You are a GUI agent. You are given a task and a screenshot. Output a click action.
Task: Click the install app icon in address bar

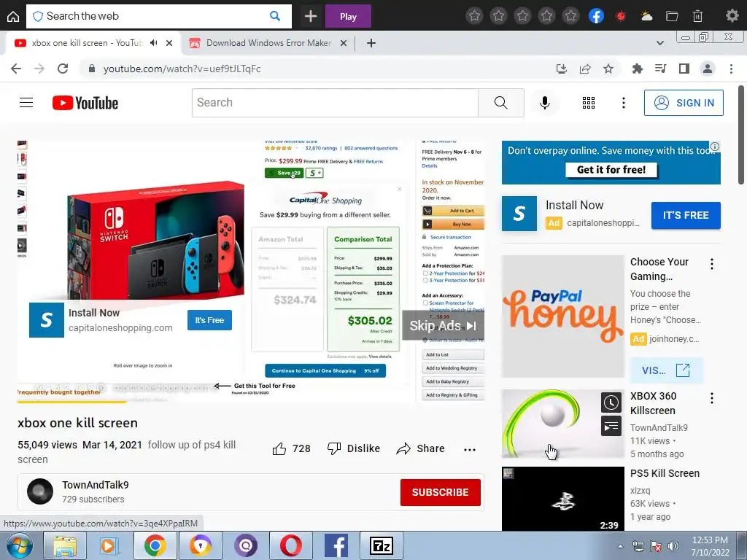pos(562,69)
